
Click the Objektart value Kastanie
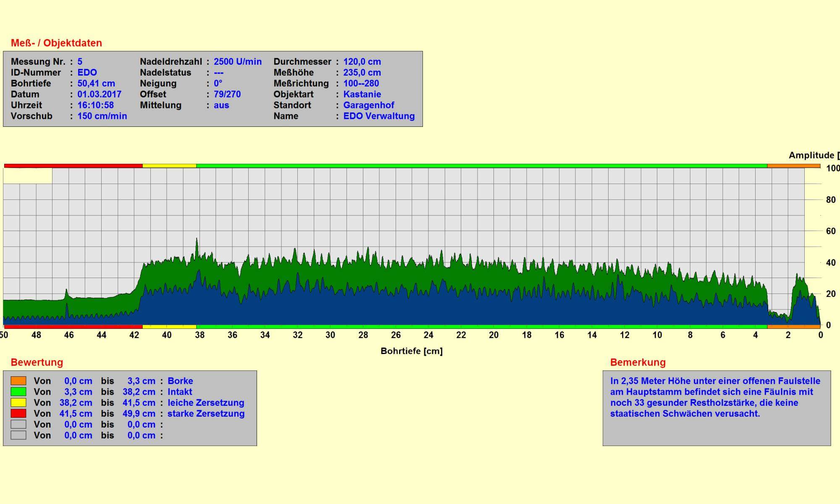(362, 94)
